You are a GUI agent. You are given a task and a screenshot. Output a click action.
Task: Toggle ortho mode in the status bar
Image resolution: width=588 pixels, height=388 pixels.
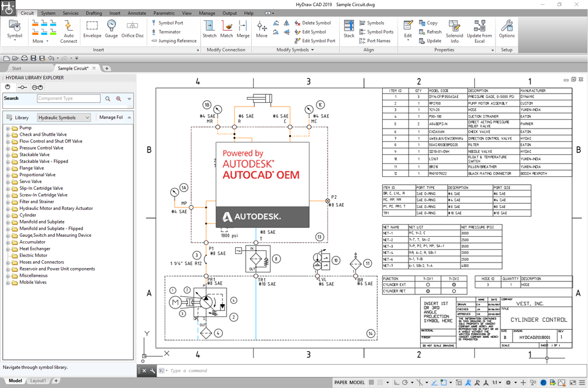tap(396, 382)
